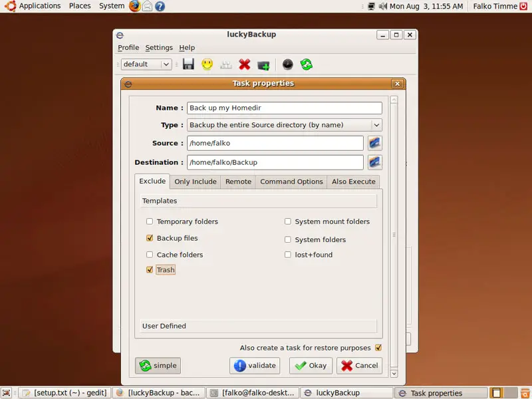Open the blue help icon in top panel
The image size is (532, 399).
160,6
